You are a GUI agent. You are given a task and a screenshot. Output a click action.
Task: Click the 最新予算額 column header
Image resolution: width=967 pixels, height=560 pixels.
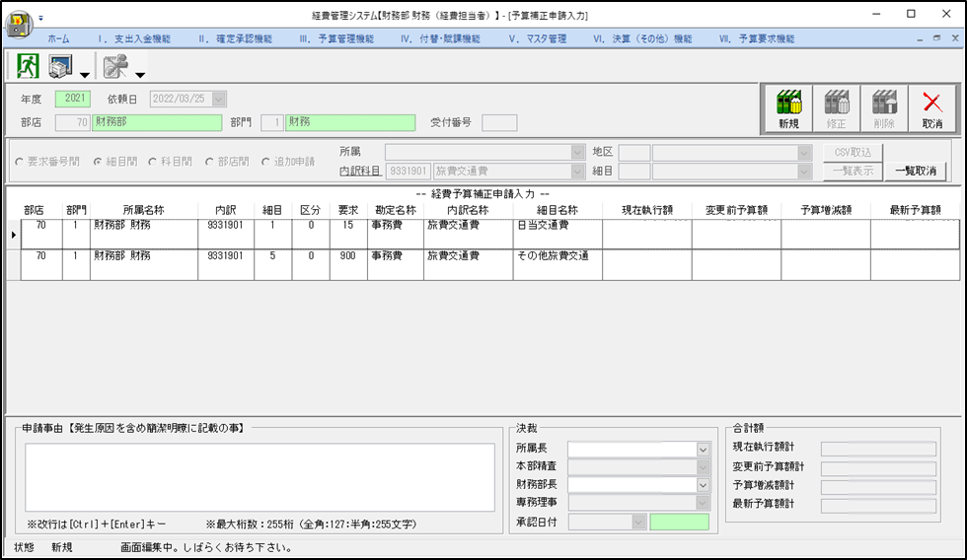click(x=916, y=210)
